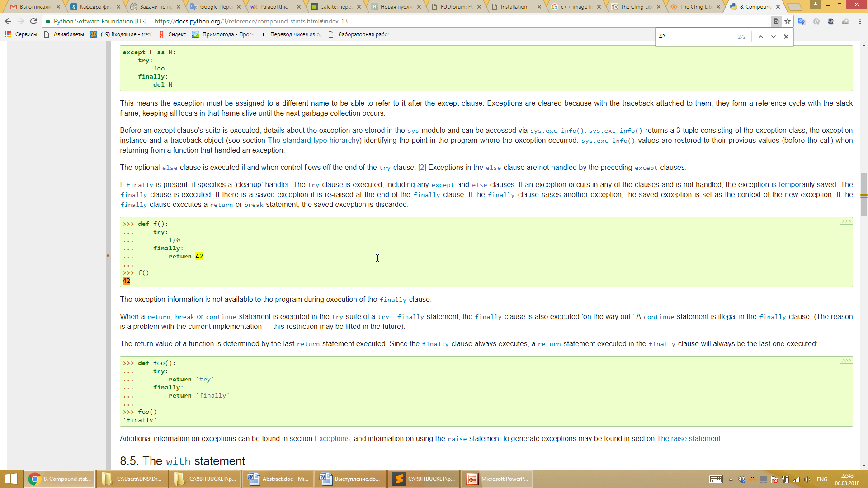Close the find bar
The width and height of the screenshot is (868, 488).
786,37
